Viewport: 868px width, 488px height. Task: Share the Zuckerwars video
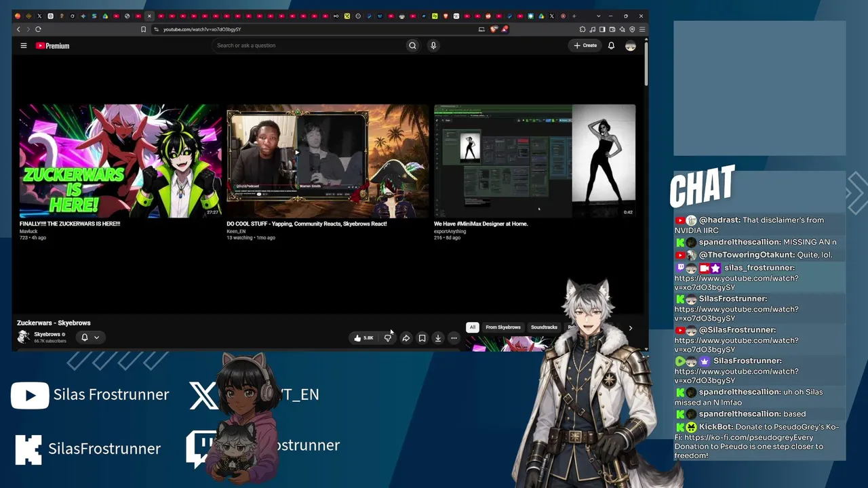pos(406,338)
